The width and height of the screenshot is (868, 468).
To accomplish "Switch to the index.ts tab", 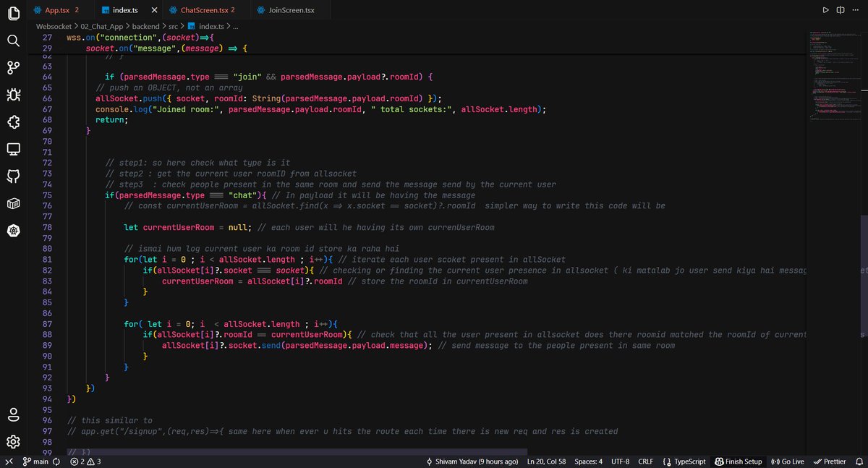I will click(127, 10).
